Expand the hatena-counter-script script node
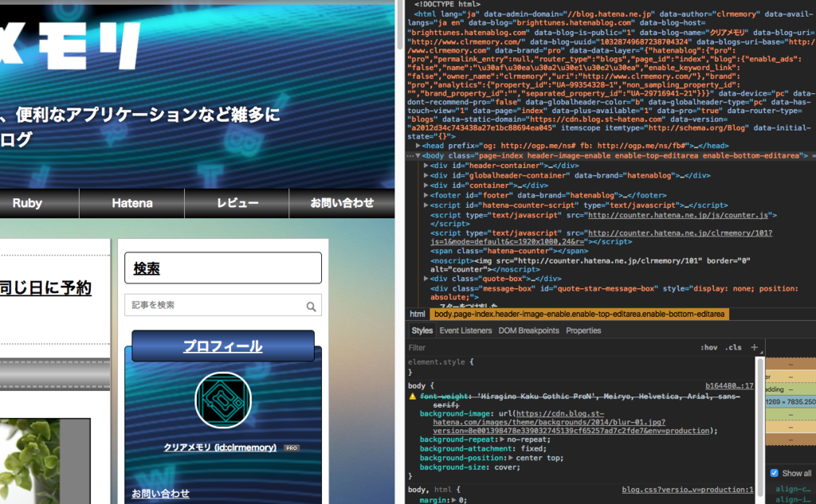The width and height of the screenshot is (816, 504). (x=426, y=205)
